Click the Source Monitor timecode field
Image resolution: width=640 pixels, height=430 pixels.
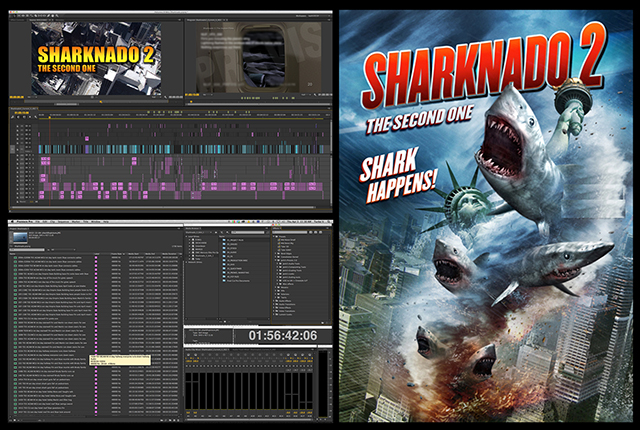[17, 97]
